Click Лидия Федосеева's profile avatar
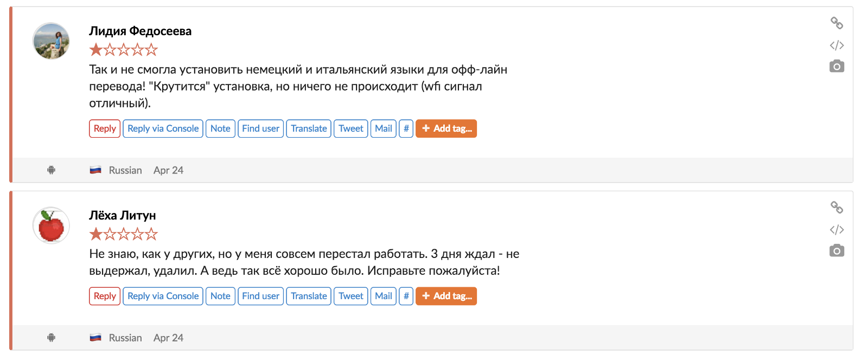 52,41
